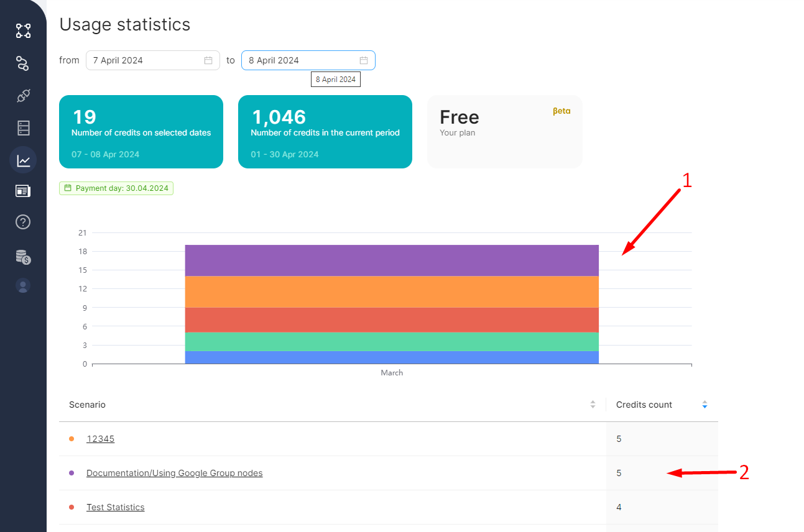
Task: Open the news page icon in sidebar
Action: (23, 191)
